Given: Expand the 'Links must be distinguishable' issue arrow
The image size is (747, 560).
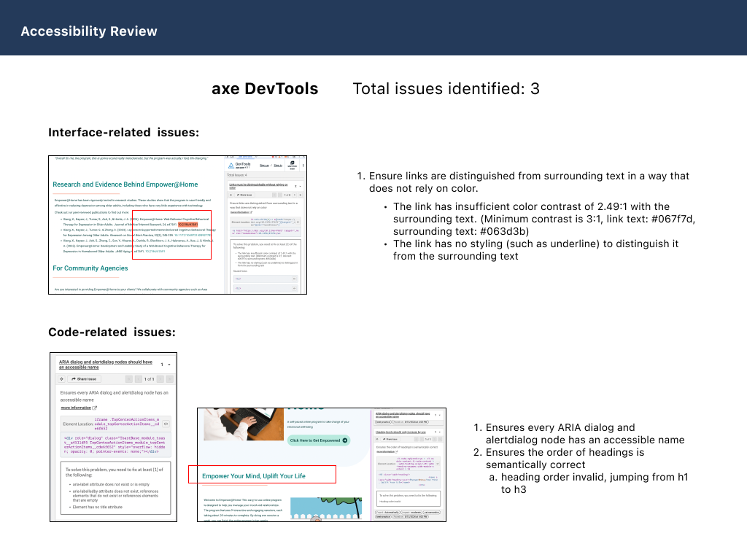Looking at the screenshot, I should click(300, 187).
